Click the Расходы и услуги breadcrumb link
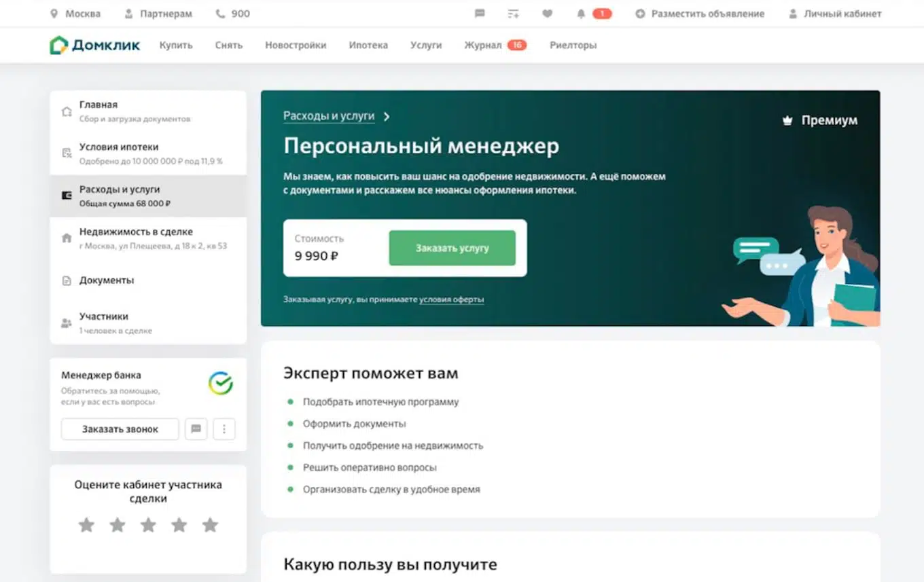Image resolution: width=924 pixels, height=582 pixels. [x=329, y=116]
